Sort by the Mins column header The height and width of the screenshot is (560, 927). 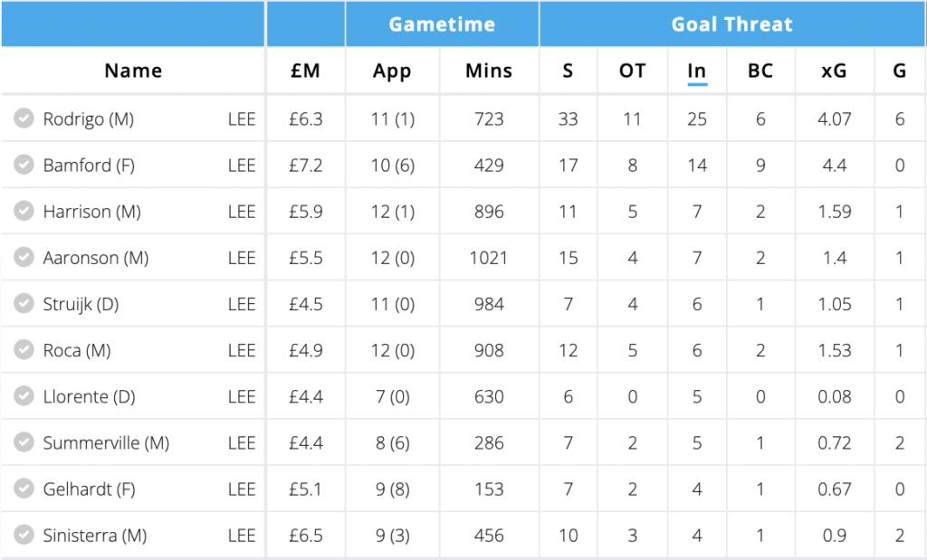(489, 71)
